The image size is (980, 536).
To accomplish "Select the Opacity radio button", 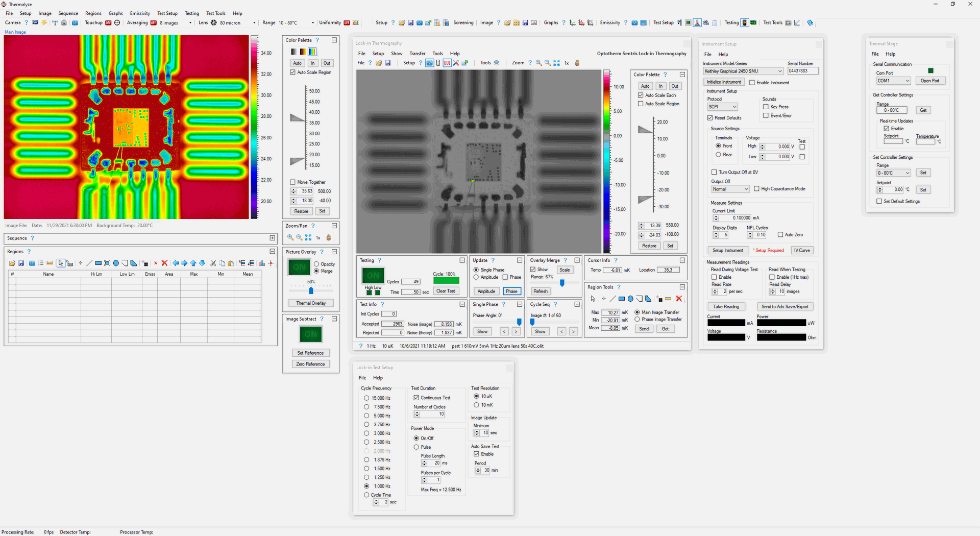I will point(316,264).
